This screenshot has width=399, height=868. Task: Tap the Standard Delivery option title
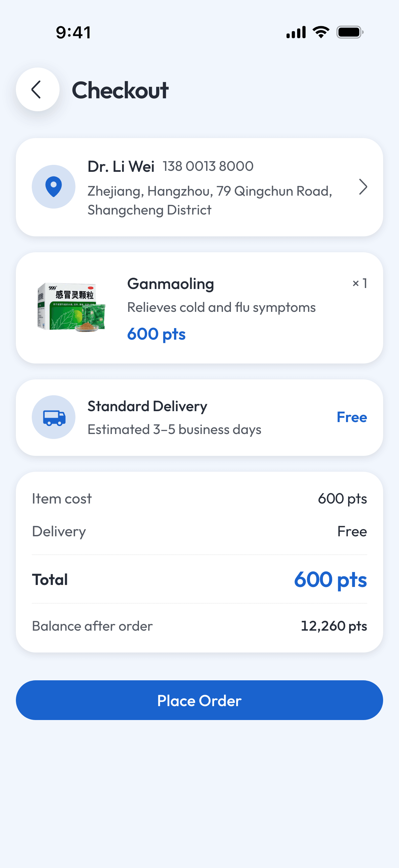pos(148,407)
